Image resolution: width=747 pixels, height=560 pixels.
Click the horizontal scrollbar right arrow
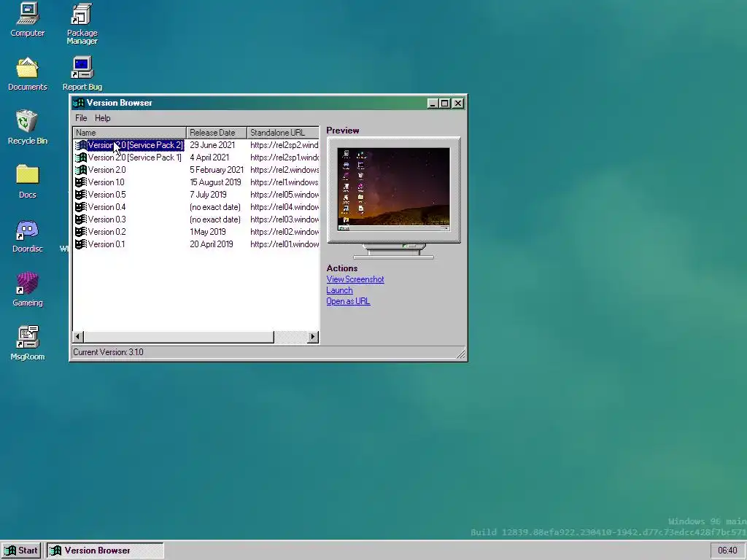click(312, 337)
